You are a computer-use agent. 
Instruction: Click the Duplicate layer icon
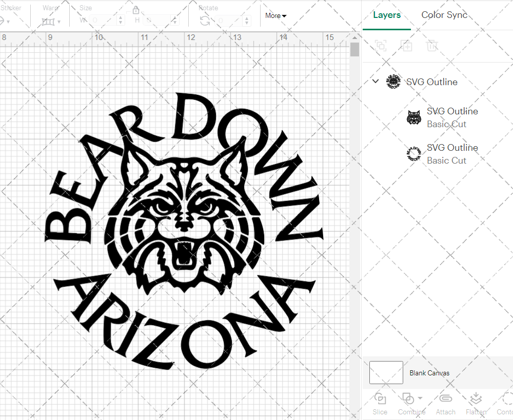click(x=406, y=46)
